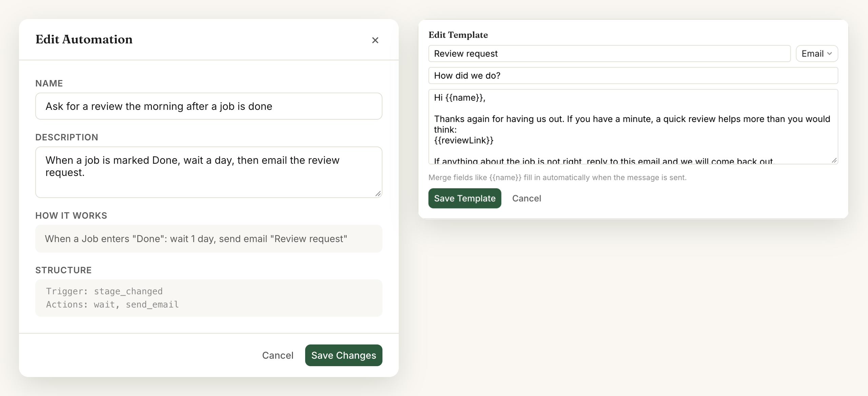Click the 'Edit Template' heading
Image resolution: width=868 pixels, height=396 pixels.
coord(458,35)
